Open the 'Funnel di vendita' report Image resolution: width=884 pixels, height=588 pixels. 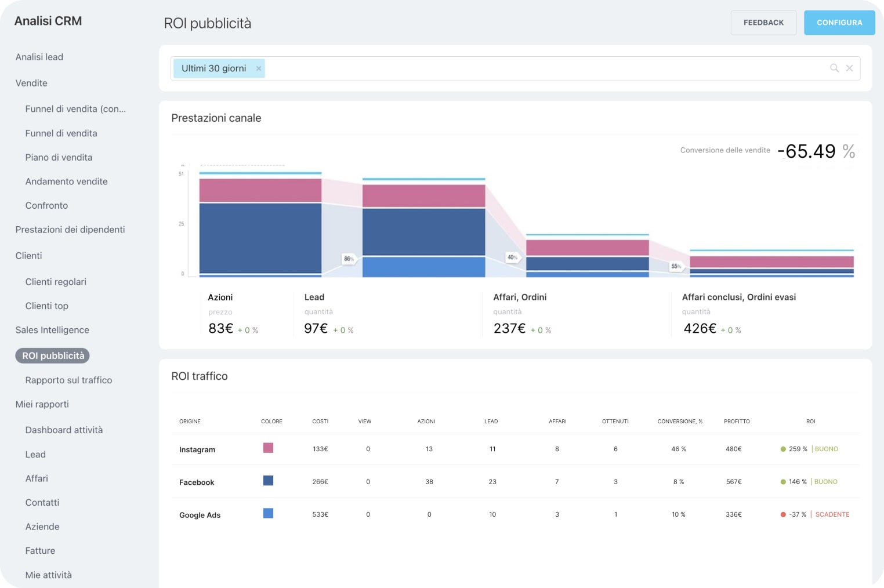pos(61,133)
